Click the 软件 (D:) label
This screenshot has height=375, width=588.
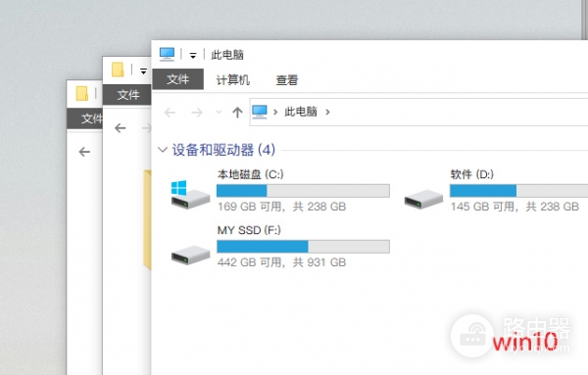(472, 174)
